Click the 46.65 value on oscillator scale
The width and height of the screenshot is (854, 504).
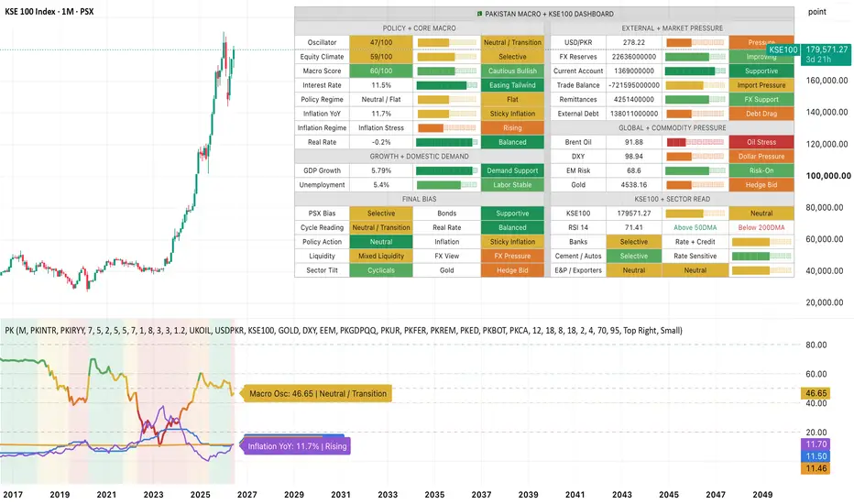(x=816, y=393)
